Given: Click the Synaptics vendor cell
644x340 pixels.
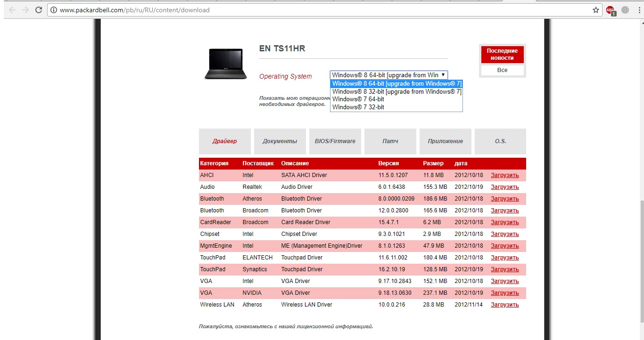Looking at the screenshot, I should click(255, 269).
